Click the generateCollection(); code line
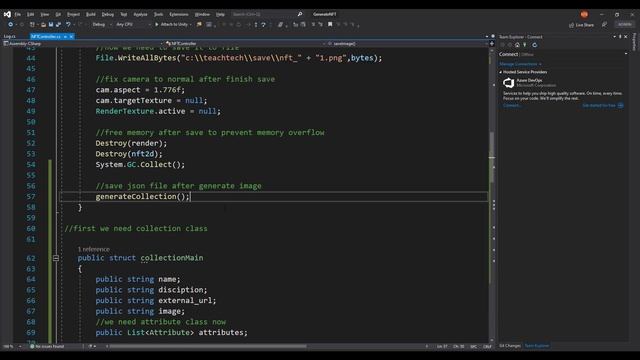Image resolution: width=640 pixels, height=360 pixels. [142, 196]
